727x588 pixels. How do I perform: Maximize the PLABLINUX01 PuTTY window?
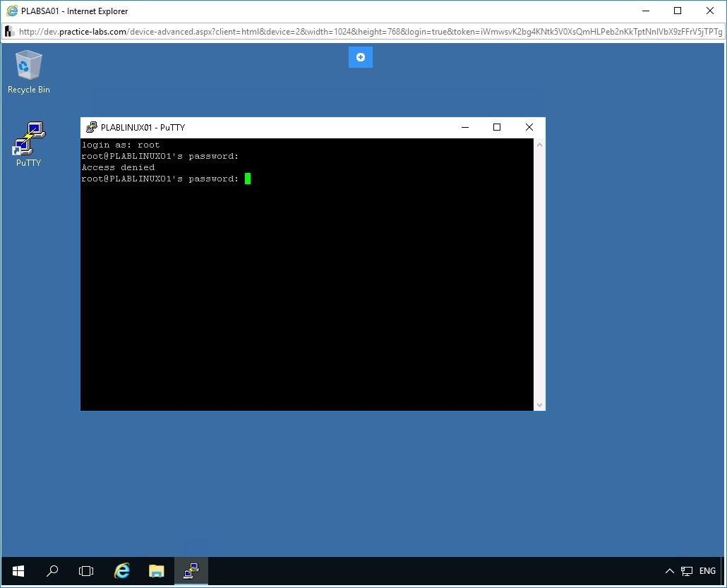(x=497, y=128)
